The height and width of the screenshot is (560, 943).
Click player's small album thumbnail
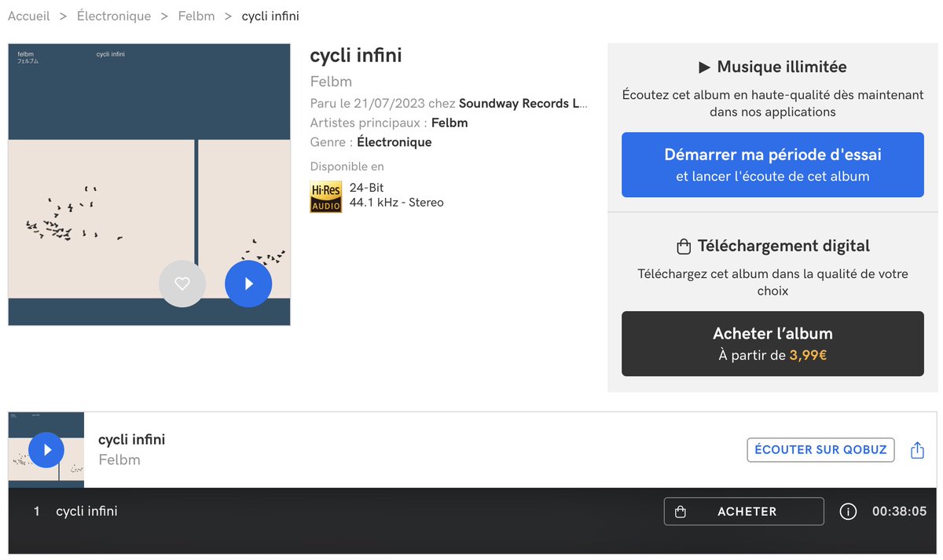(46, 450)
